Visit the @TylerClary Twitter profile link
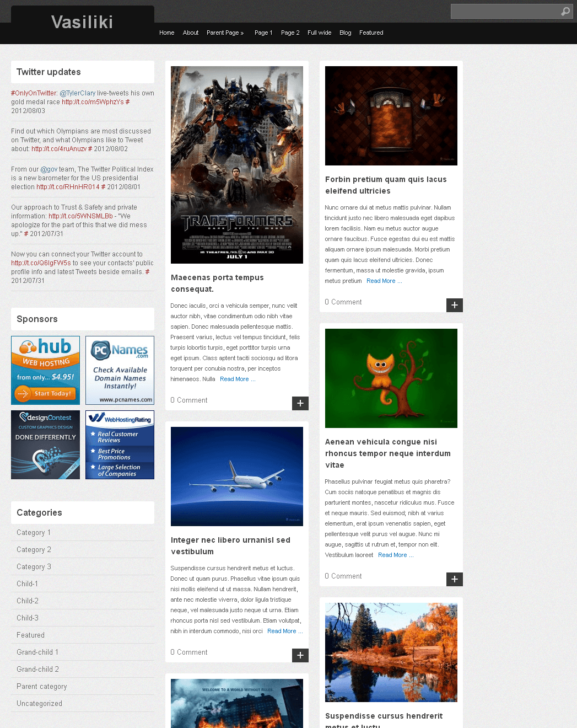Viewport: 577px width, 728px height. pos(78,93)
